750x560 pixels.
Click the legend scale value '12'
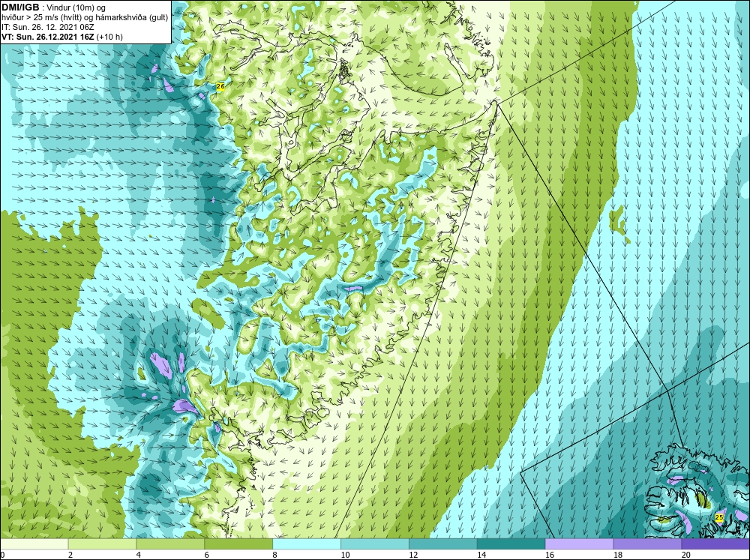pos(413,555)
